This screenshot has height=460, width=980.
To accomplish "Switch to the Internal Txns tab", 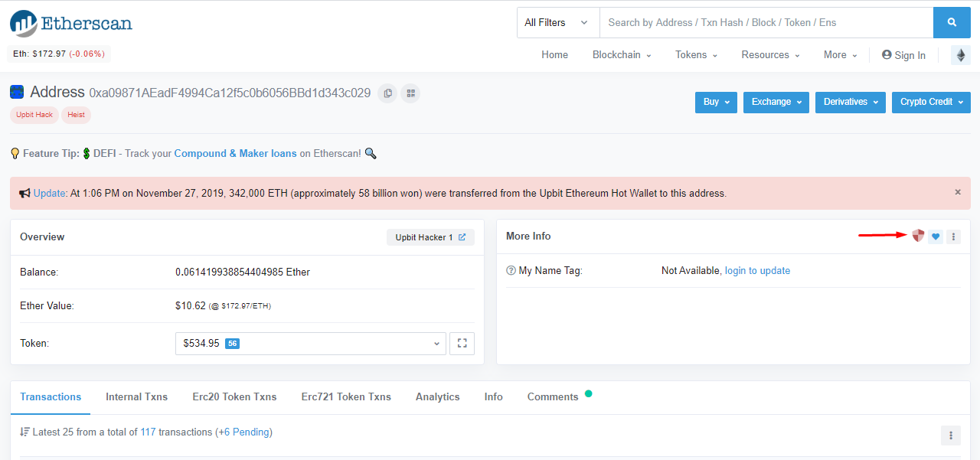I will [136, 396].
